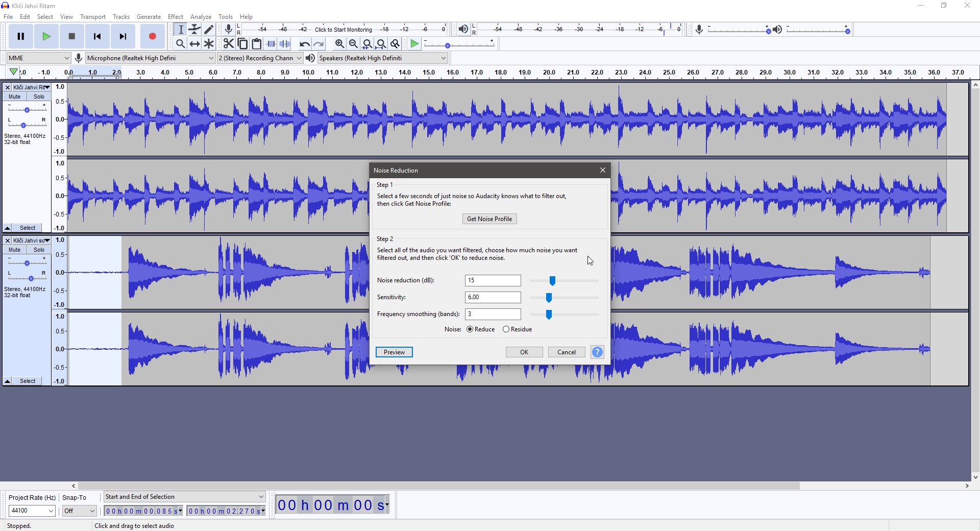
Task: Click the Noise Reduction help icon
Action: click(597, 352)
